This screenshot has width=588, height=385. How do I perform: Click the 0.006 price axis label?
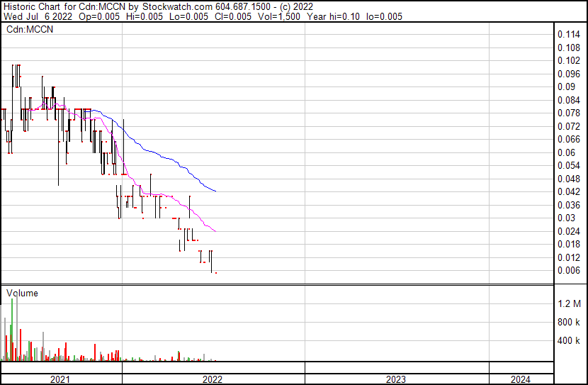click(569, 271)
